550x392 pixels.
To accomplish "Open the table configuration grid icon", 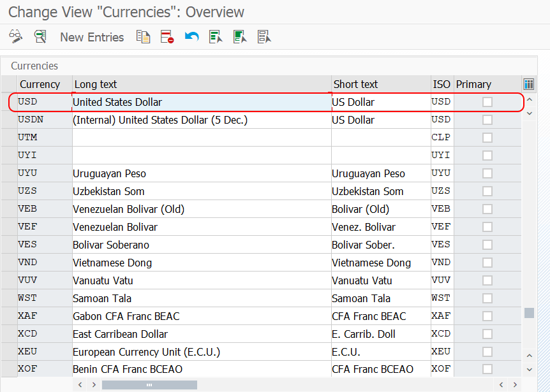I will tap(529, 83).
